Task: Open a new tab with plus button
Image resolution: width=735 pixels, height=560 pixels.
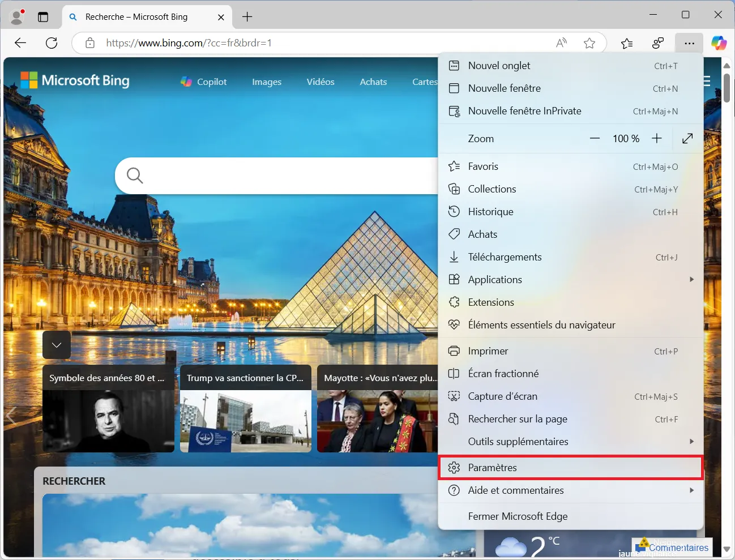Action: point(247,17)
